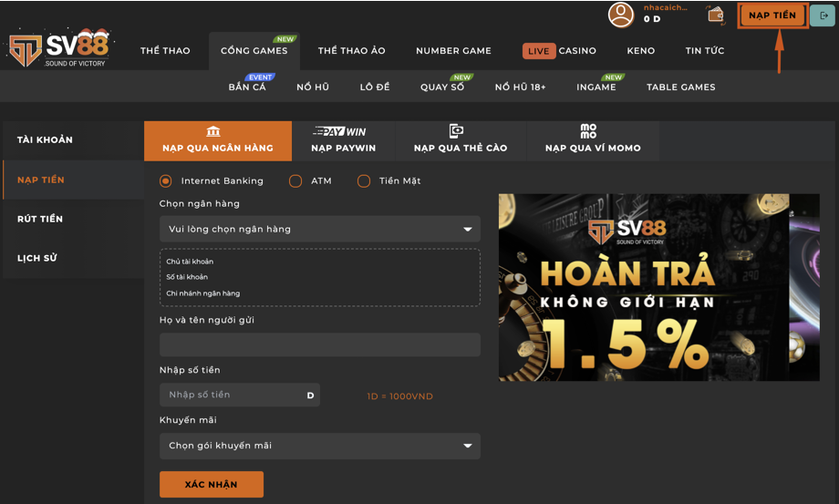
Task: Open Nạp Tiền in the sidebar
Action: [x=73, y=180]
